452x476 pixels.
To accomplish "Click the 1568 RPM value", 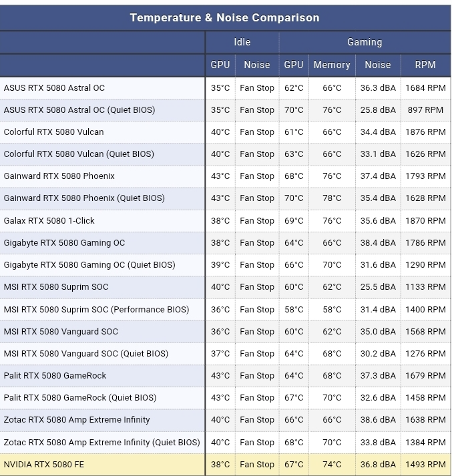I will [x=425, y=332].
